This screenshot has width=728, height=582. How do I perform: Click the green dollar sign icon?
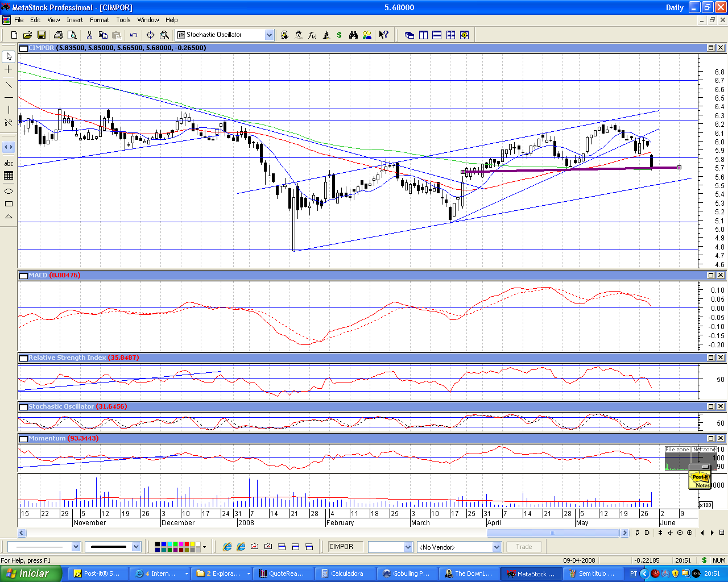[x=340, y=35]
